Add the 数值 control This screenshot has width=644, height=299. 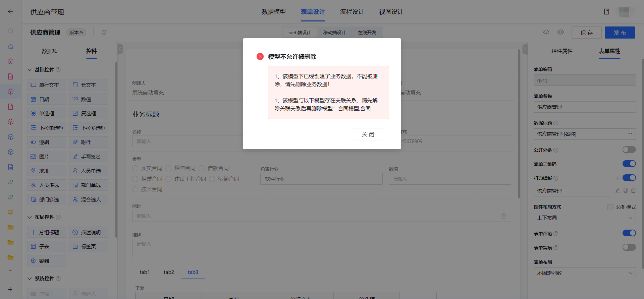tap(89, 99)
